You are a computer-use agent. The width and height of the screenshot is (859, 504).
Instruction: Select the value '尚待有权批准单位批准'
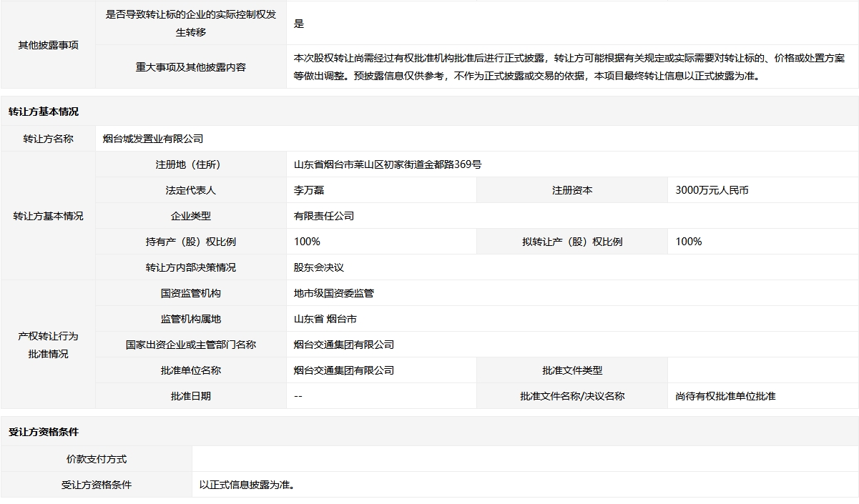726,396
